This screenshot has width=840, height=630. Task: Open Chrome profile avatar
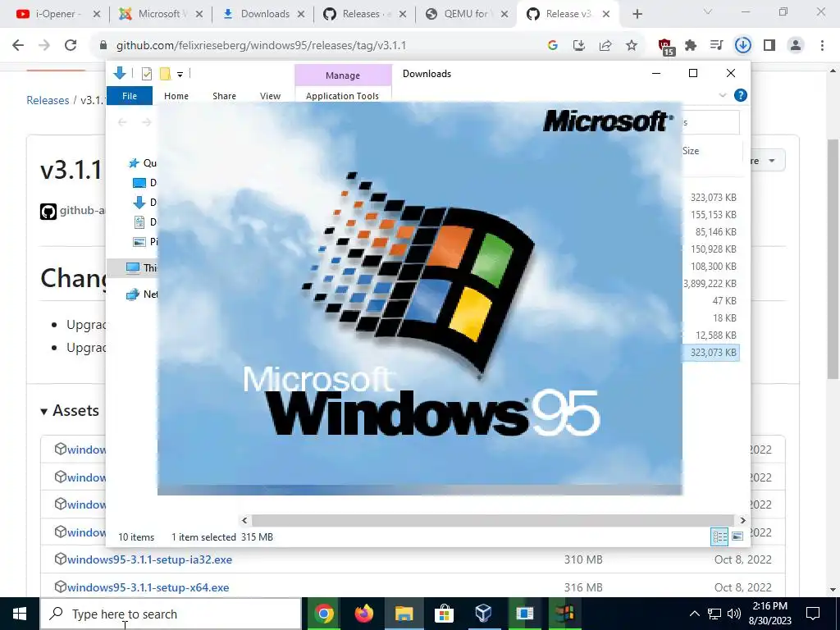point(796,46)
